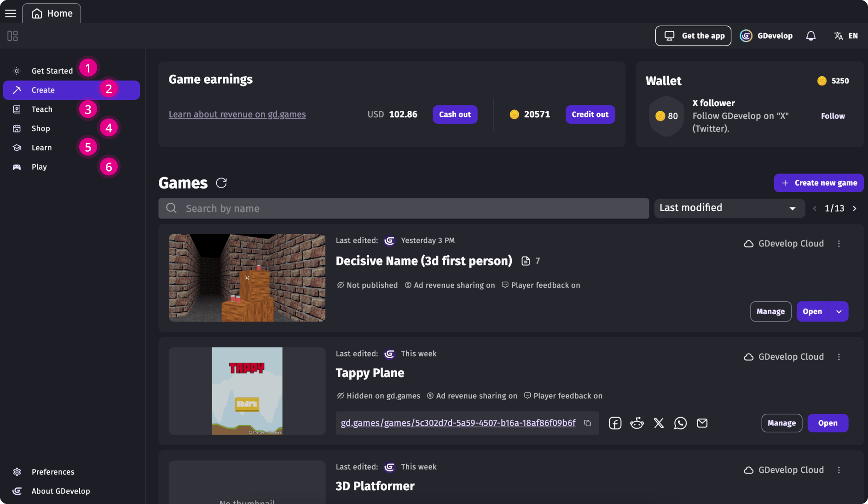Open the revenue info link for gd.games

(237, 114)
